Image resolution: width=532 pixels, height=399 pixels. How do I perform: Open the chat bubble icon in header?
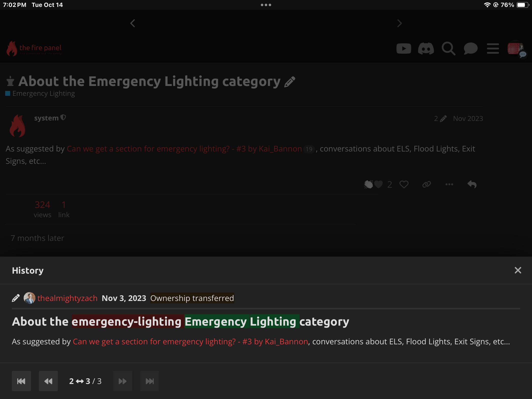[x=470, y=49]
